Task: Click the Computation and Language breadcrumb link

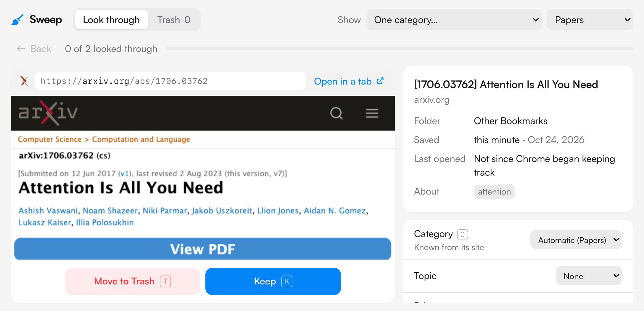Action: (x=141, y=139)
